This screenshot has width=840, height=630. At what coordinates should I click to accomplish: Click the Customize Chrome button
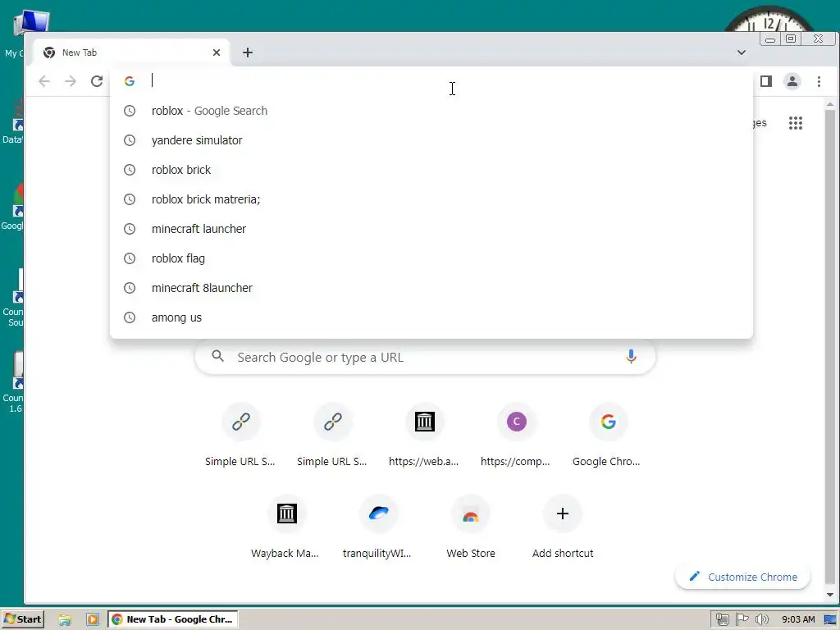pos(742,577)
